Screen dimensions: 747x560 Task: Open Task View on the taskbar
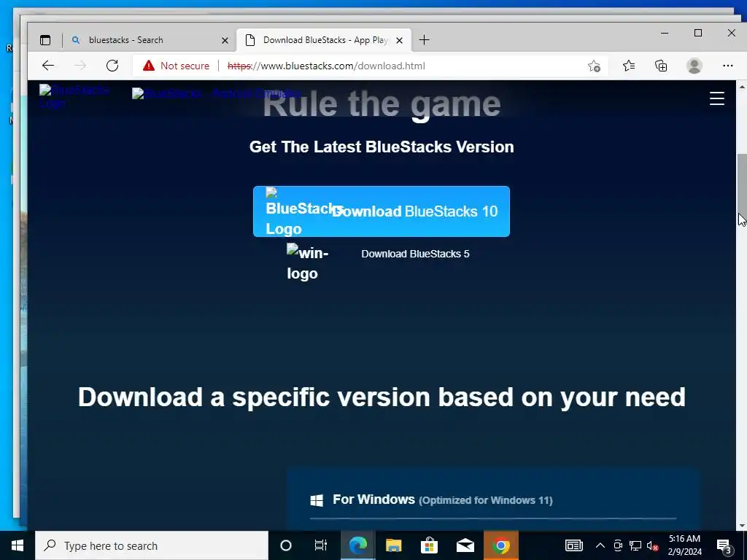(321, 545)
